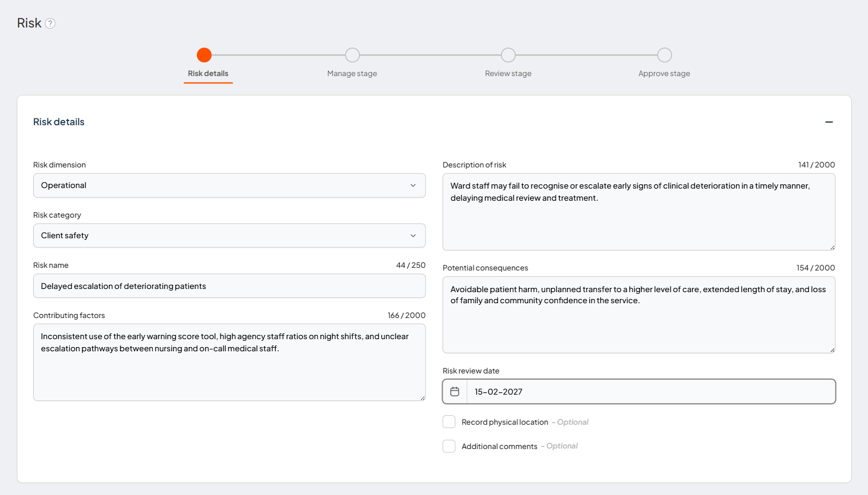This screenshot has height=495, width=868.
Task: Switch to the Risk details tab label
Action: point(208,73)
